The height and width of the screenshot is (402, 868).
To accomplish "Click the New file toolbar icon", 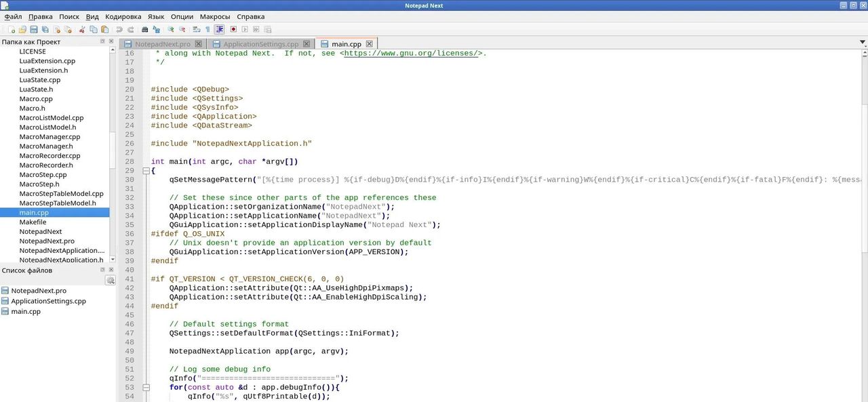I will point(12,30).
